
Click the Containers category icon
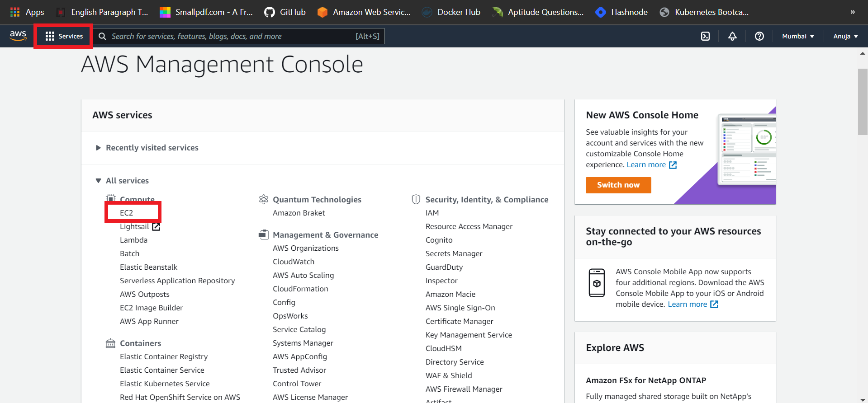pyautogui.click(x=110, y=343)
